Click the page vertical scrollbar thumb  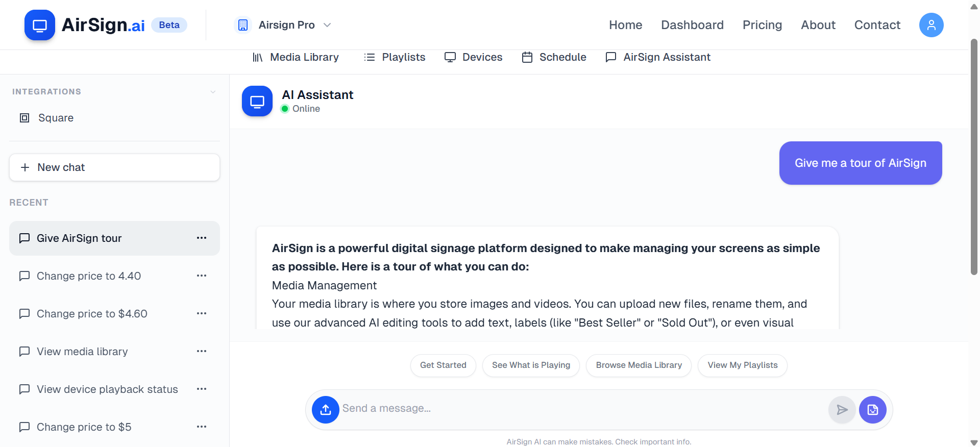click(x=974, y=157)
